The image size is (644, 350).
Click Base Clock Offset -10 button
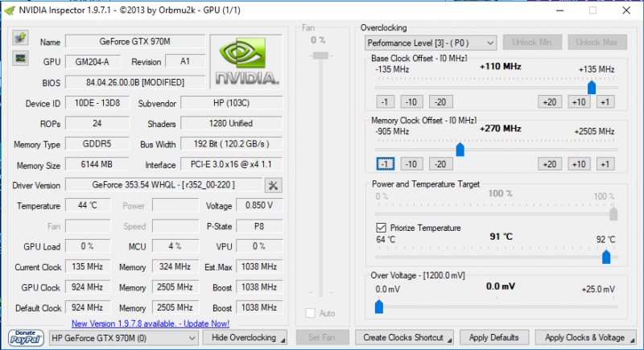click(x=411, y=102)
